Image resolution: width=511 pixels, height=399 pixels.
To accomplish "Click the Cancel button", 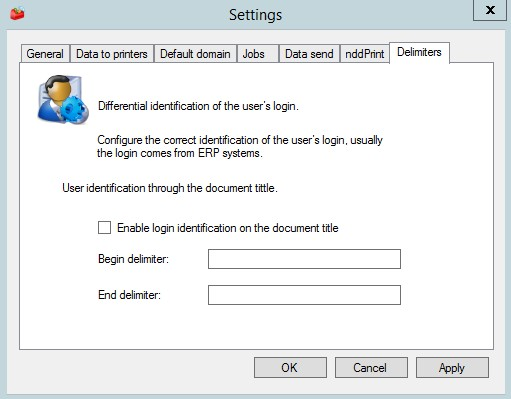I will [x=371, y=368].
